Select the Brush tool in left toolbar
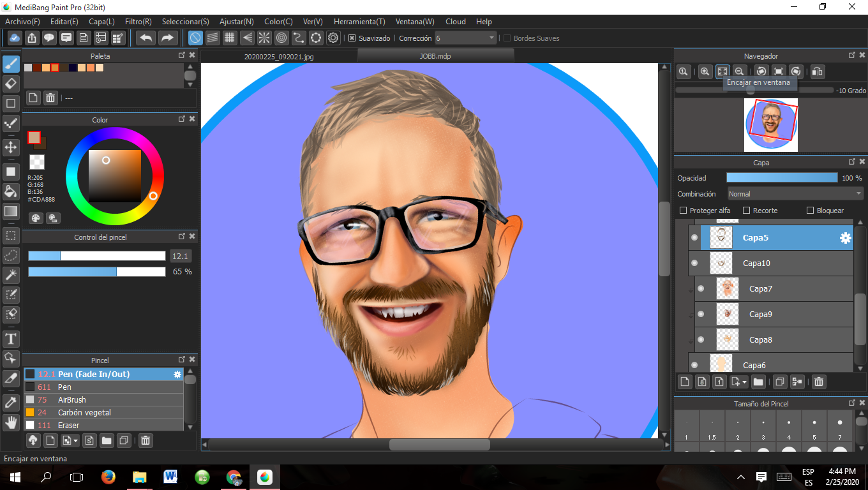 (11, 63)
